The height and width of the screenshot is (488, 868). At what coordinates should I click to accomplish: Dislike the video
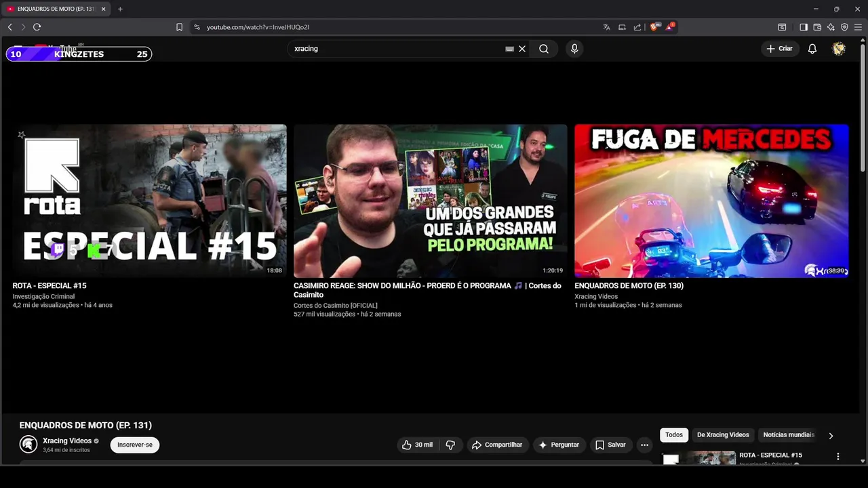coord(450,445)
